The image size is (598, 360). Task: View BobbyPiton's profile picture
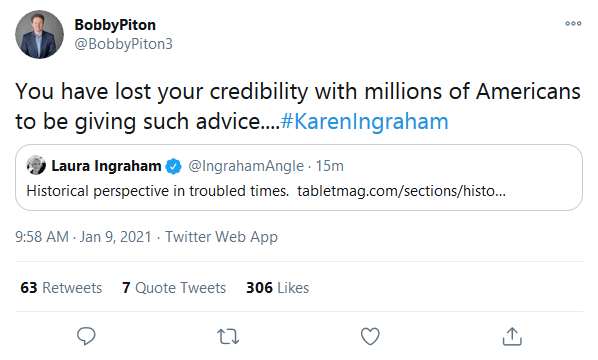pyautogui.click(x=39, y=34)
